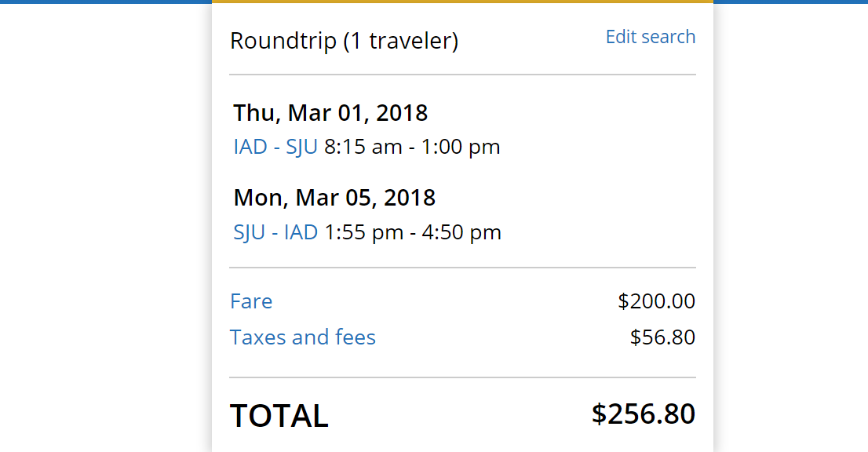
Task: Click the blue header bar right of card
Action: 790,2
